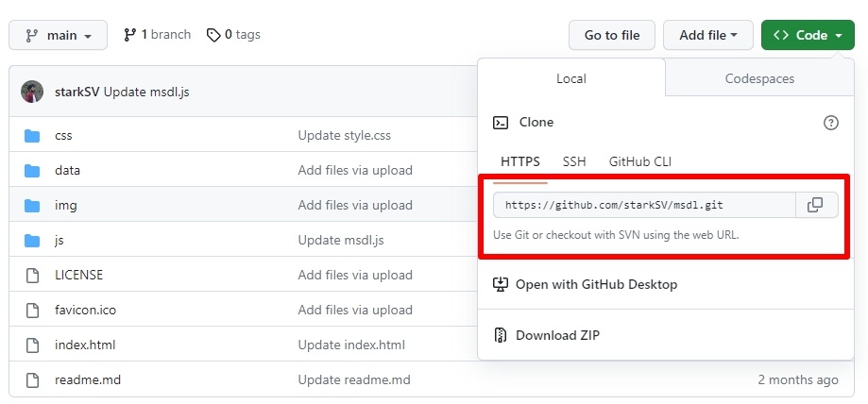Image resolution: width=868 pixels, height=404 pixels.
Task: Click the readme.md file icon
Action: 33,380
